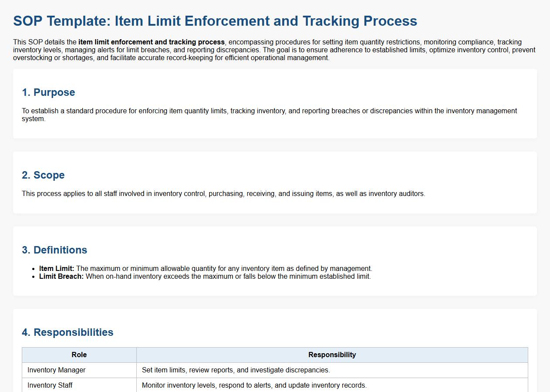
Task: Click the bold 'Limit Breach:' definition term
Action: coord(61,277)
